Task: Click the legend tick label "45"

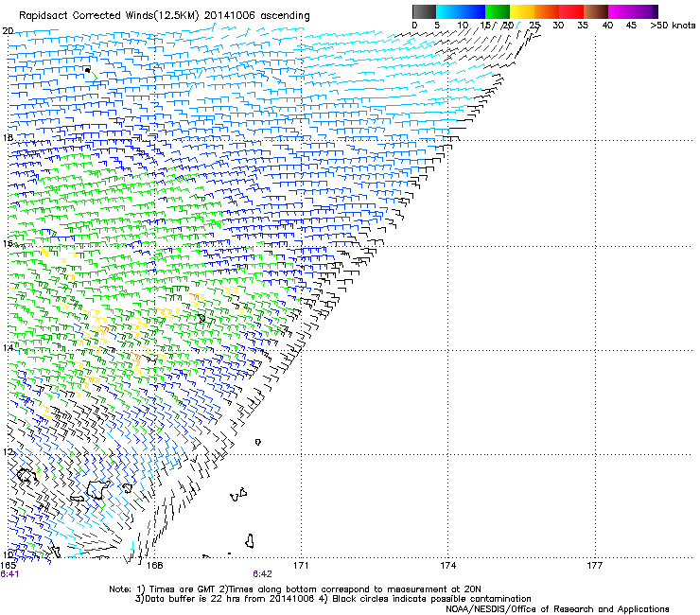Action: point(631,25)
